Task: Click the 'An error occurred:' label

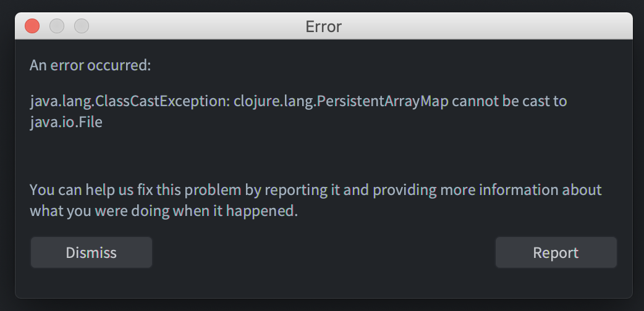Action: (90, 65)
